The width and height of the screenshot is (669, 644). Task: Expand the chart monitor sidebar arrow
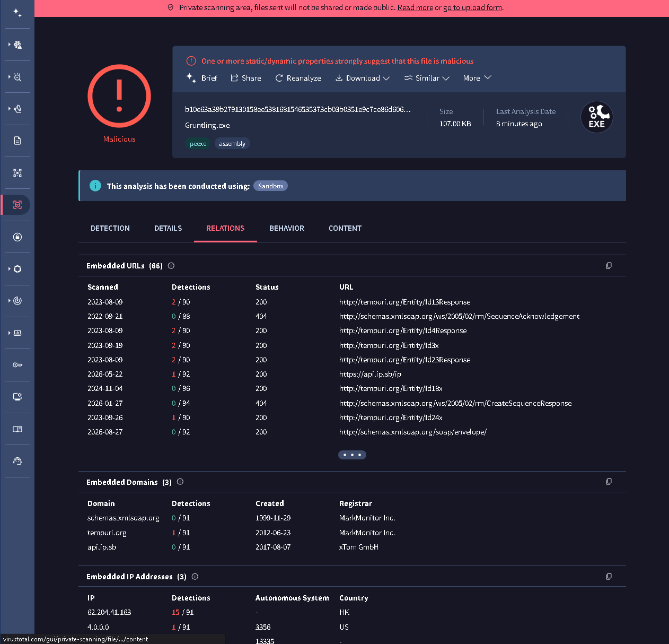point(10,333)
